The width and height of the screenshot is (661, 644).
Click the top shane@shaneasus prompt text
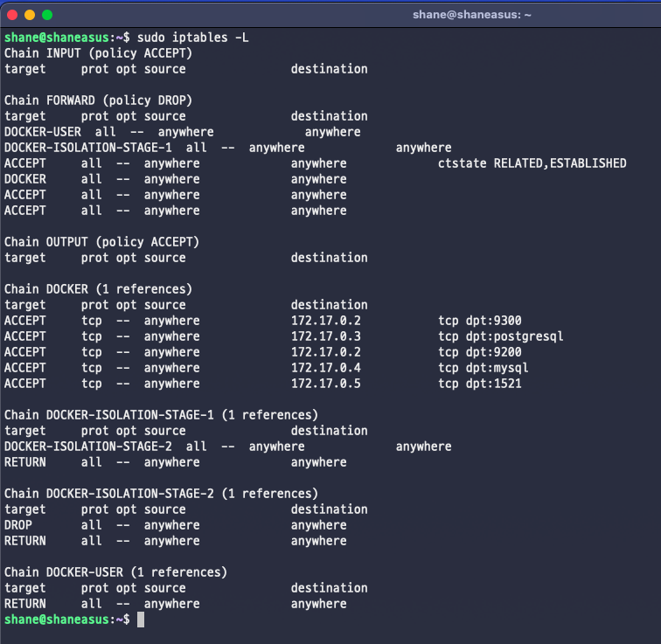57,38
